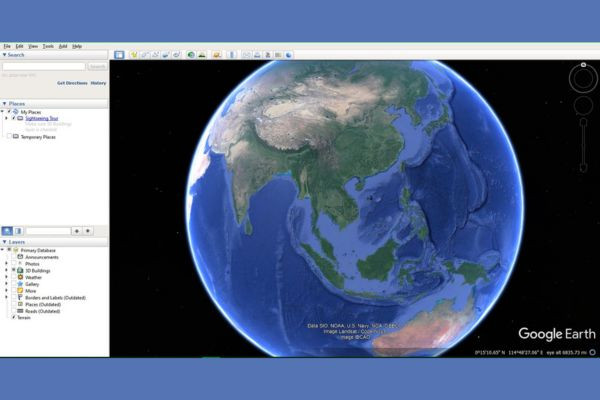Click the Print icon in the toolbar

[257, 55]
